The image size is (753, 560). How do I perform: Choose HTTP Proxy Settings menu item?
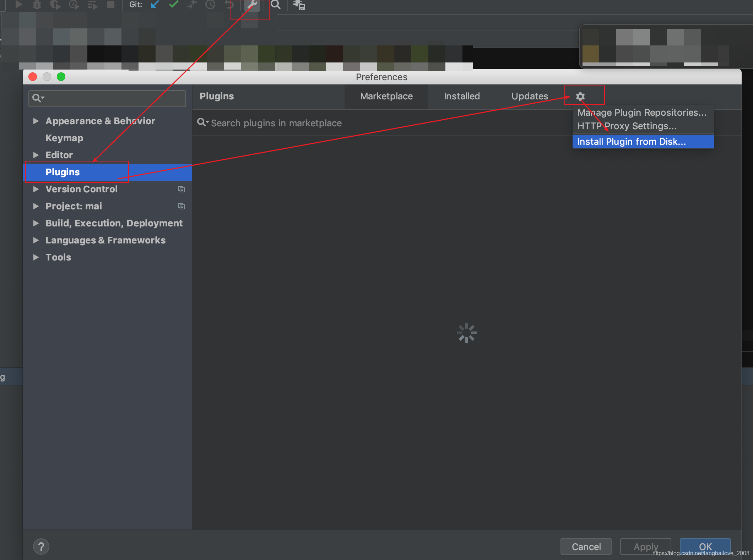point(643,126)
